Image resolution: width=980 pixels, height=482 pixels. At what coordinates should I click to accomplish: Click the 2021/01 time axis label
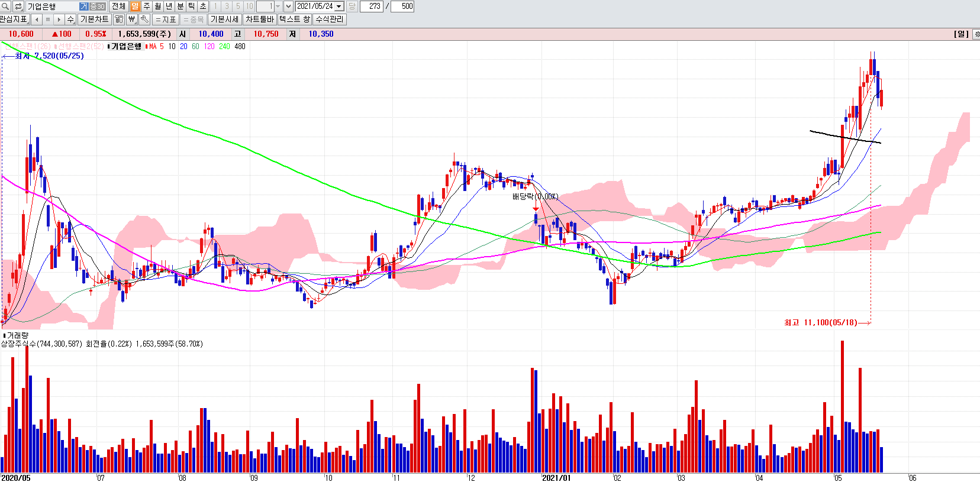point(556,478)
